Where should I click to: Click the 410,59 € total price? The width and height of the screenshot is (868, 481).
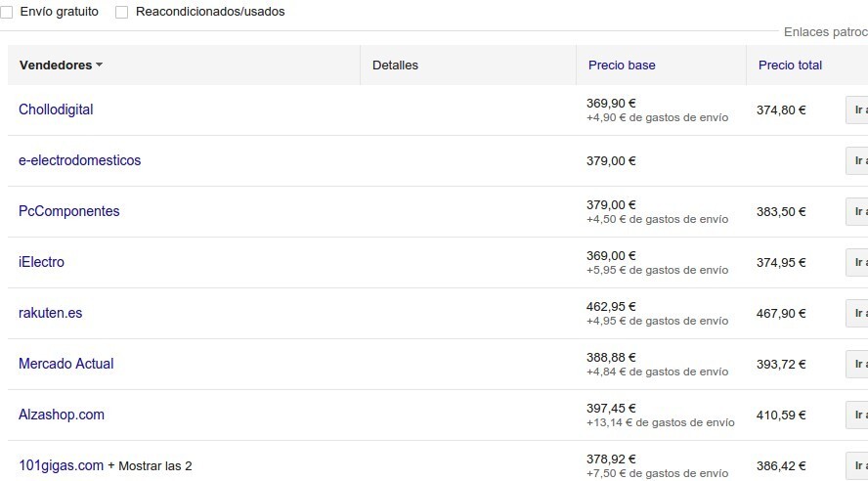pyautogui.click(x=781, y=415)
